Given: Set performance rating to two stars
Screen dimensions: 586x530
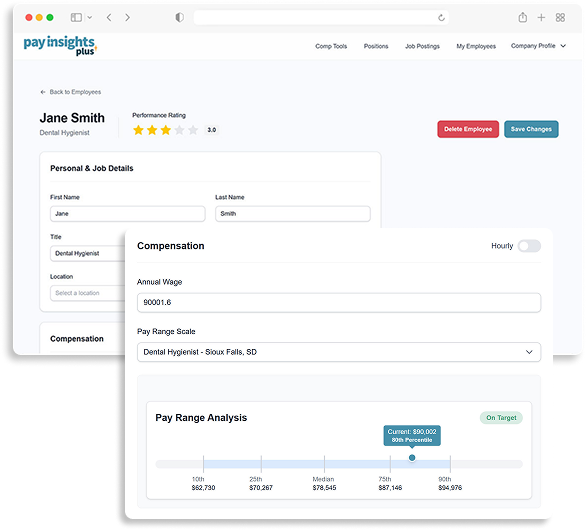Looking at the screenshot, I should (x=152, y=130).
